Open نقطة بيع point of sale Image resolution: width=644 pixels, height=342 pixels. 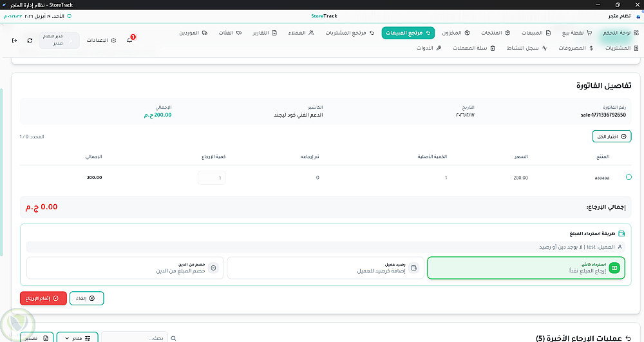tap(577, 33)
